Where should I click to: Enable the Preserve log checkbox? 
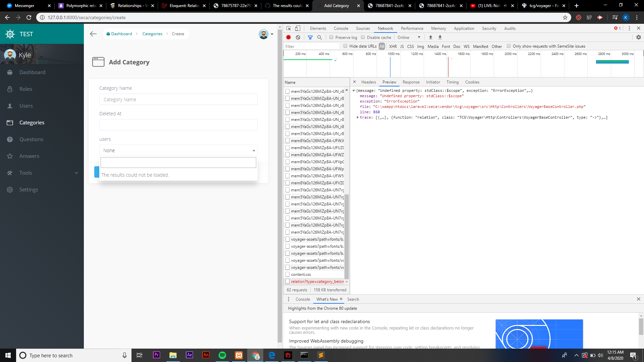[331, 37]
